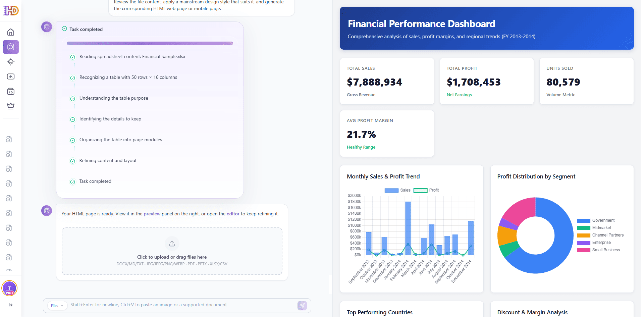The image size is (644, 317).
Task: Toggle Small Business in the segment legend
Action: [x=598, y=250]
